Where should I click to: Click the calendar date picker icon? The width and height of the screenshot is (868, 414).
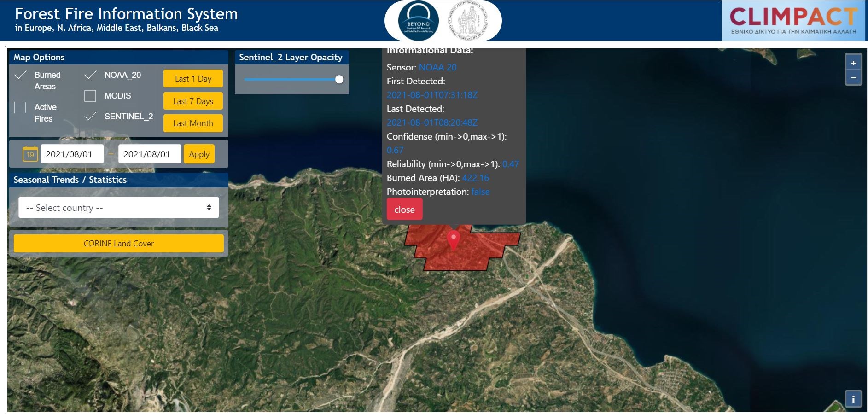point(30,154)
